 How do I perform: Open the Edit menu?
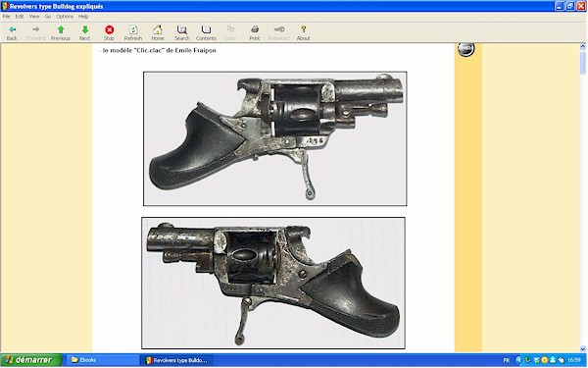(x=20, y=17)
